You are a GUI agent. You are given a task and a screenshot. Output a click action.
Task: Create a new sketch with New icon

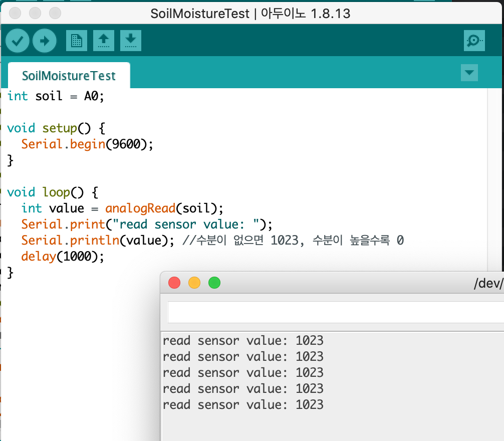(x=77, y=41)
